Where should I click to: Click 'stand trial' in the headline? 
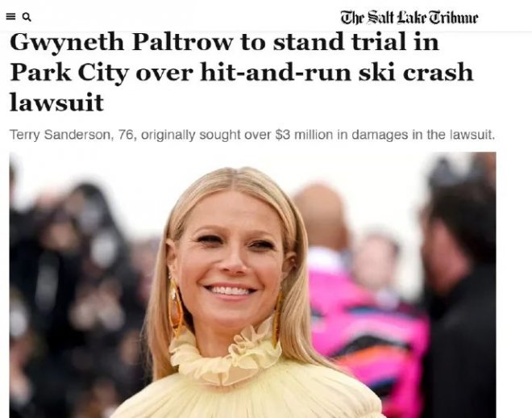[340, 42]
